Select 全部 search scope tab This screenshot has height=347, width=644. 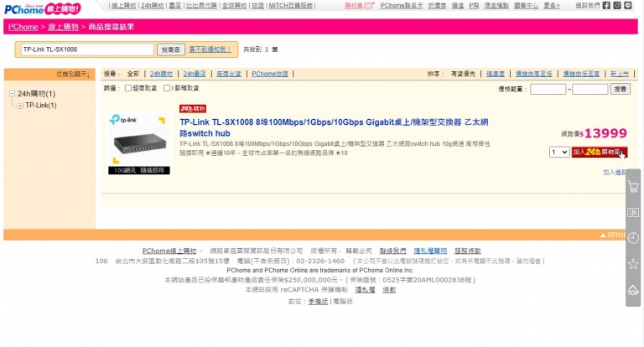[133, 74]
